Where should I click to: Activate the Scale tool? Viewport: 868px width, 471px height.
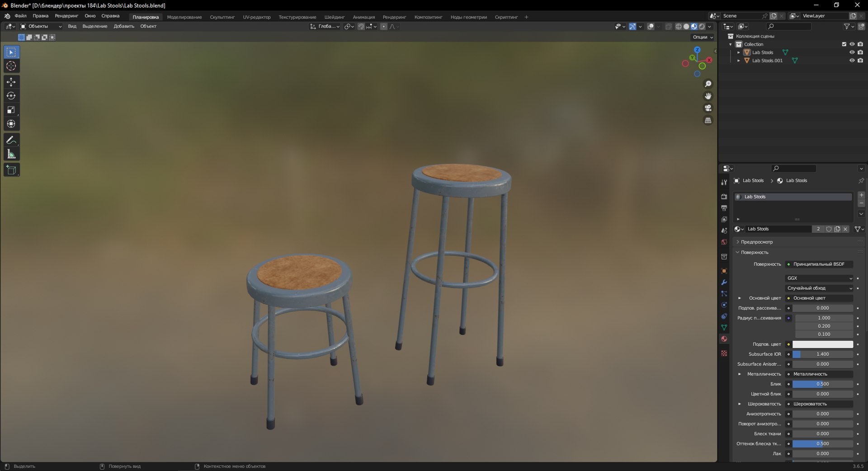click(x=11, y=110)
